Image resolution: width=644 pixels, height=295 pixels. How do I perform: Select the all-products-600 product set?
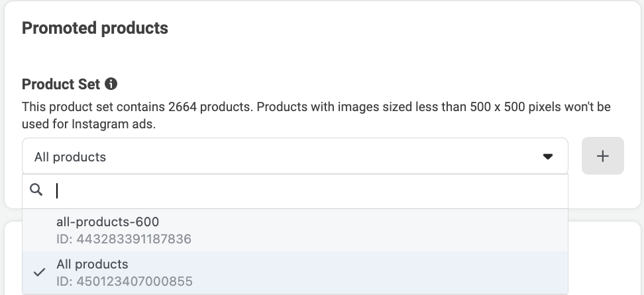coord(295,230)
